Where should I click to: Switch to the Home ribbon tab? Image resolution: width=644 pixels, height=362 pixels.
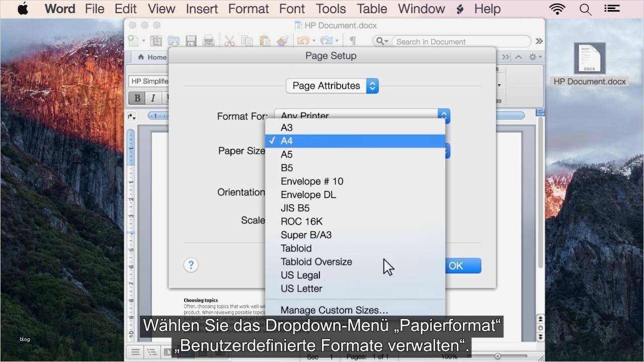[x=152, y=57]
